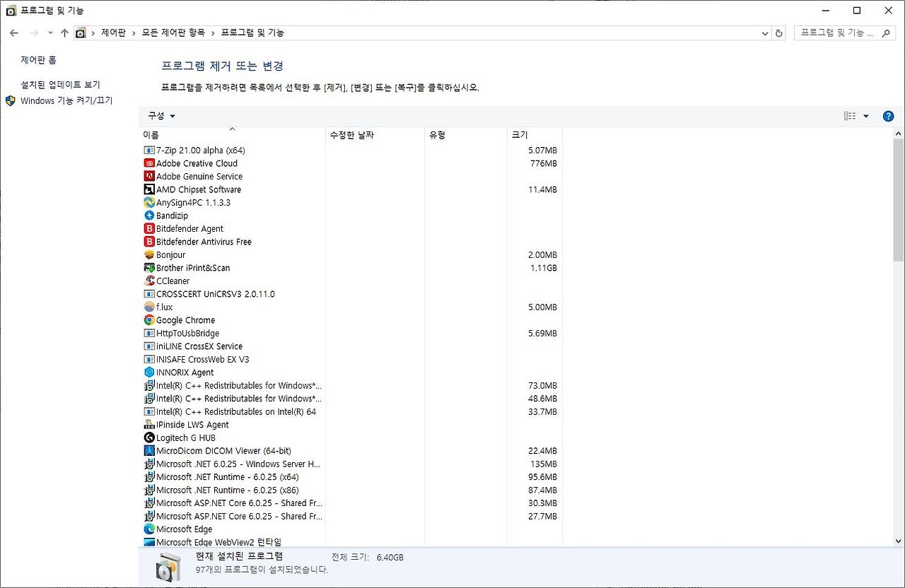Click the vertical scrollbar up arrow
This screenshot has width=905, height=588.
pyautogui.click(x=899, y=134)
